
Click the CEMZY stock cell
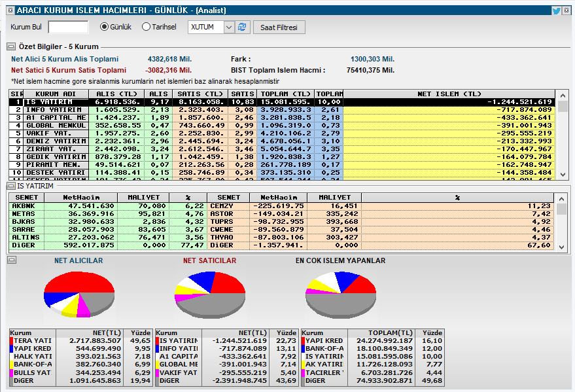tap(228, 206)
